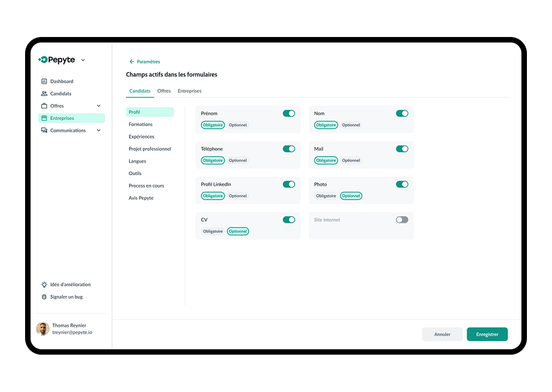The height and width of the screenshot is (392, 552).
Task: Click the Offres briefcase icon
Action: [x=44, y=106]
